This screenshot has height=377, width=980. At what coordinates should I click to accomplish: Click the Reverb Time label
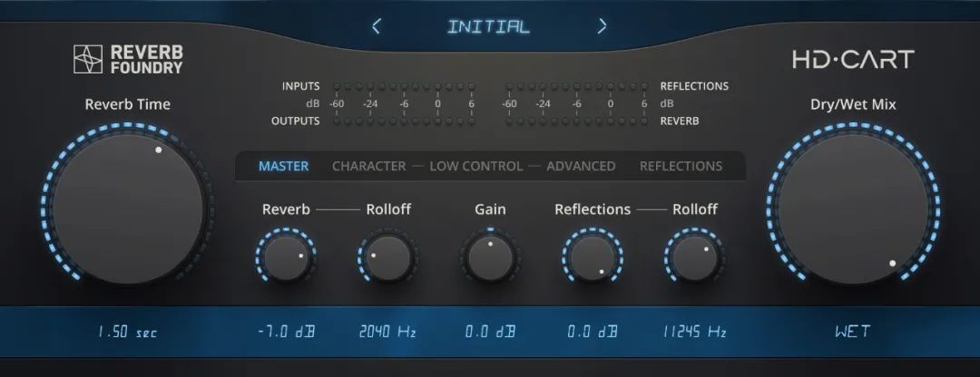[x=128, y=104]
